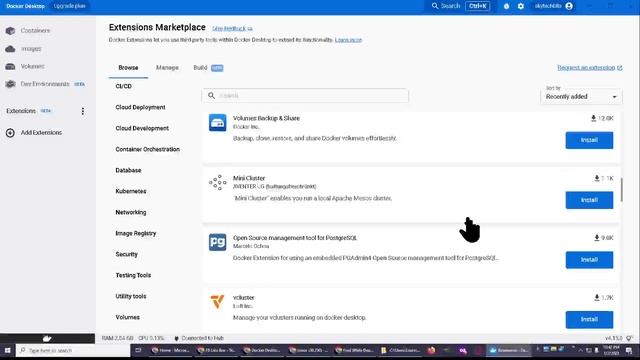Open the Request an extension link

[589, 68]
